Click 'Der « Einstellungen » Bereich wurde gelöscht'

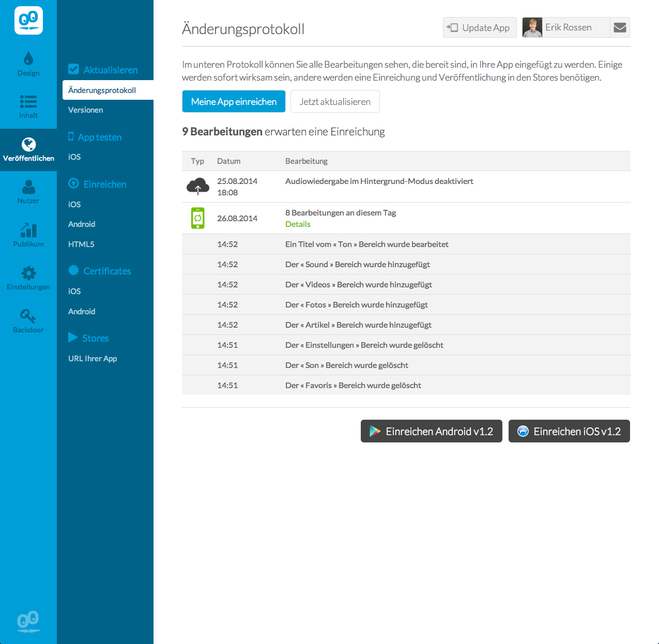[x=364, y=345]
